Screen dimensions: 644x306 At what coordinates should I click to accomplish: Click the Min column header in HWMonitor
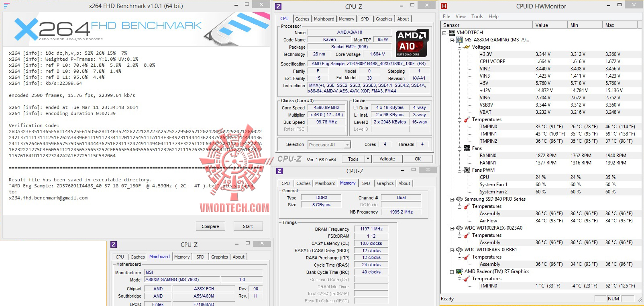[x=585, y=25]
